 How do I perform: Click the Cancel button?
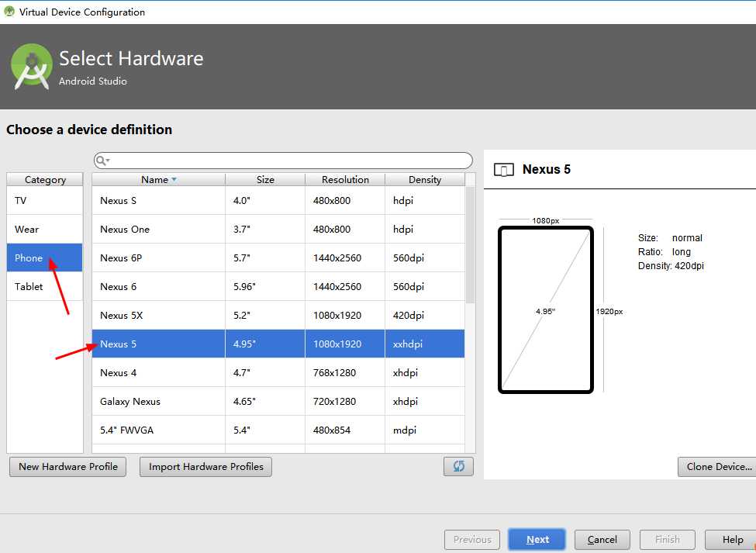point(602,540)
